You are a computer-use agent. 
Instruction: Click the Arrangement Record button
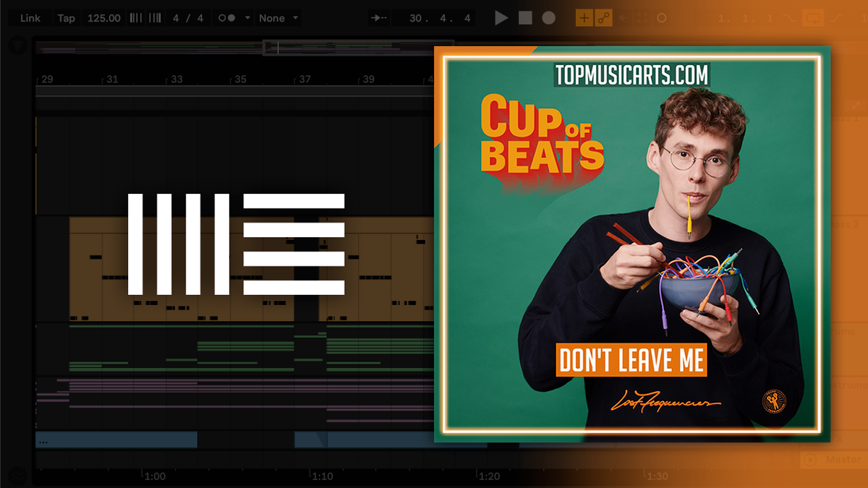[548, 17]
